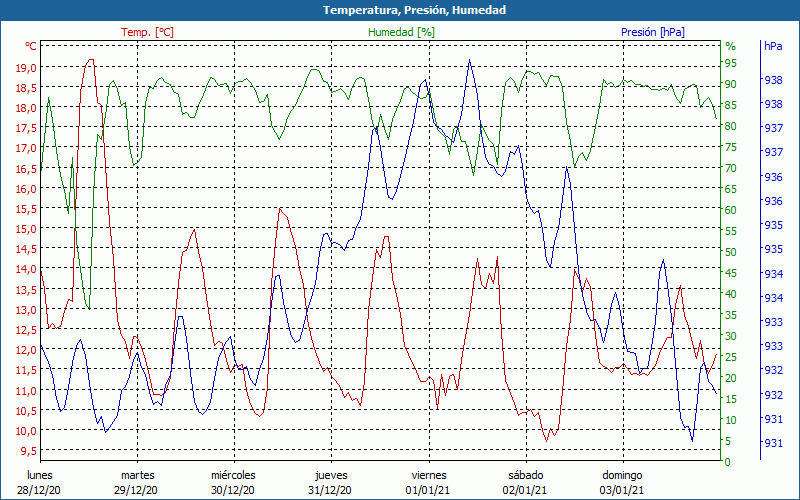The image size is (800, 500).
Task: Click the "17,5" temperature axis value
Action: [28, 128]
